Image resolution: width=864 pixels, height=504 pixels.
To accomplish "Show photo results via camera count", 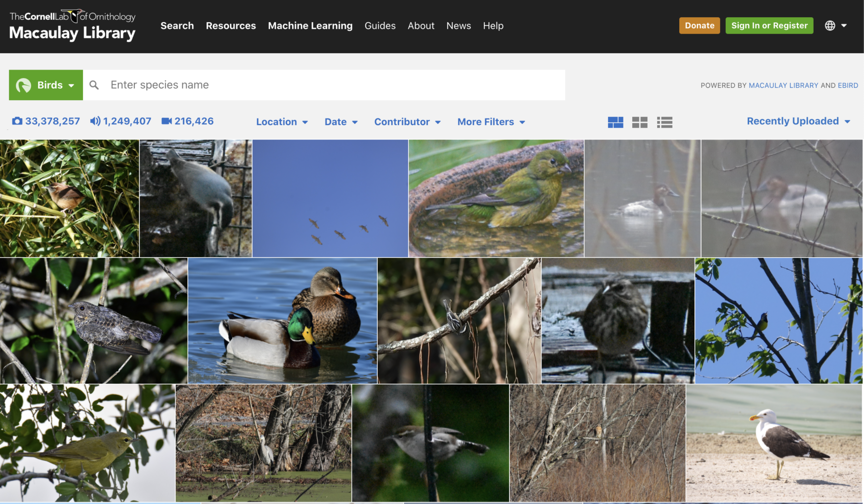I will tap(46, 121).
